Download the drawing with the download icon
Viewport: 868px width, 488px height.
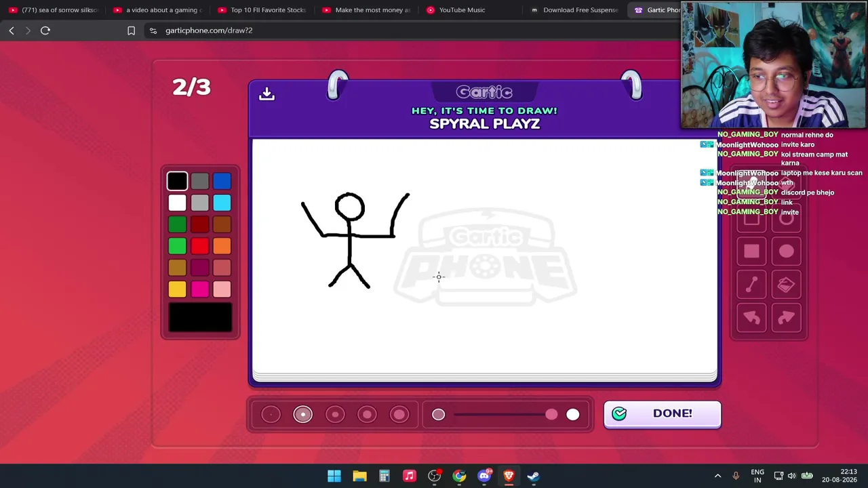267,94
